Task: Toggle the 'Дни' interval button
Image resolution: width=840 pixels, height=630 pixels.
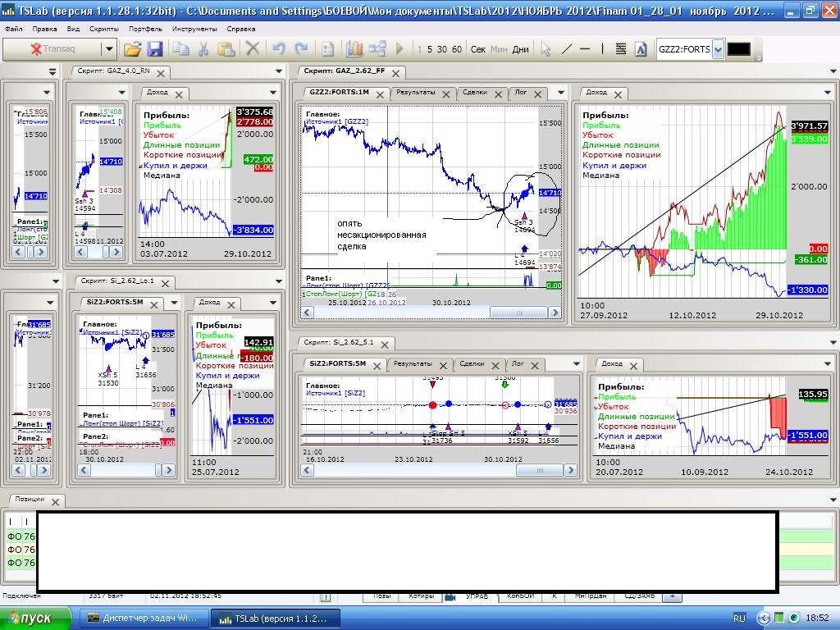Action: (520, 49)
